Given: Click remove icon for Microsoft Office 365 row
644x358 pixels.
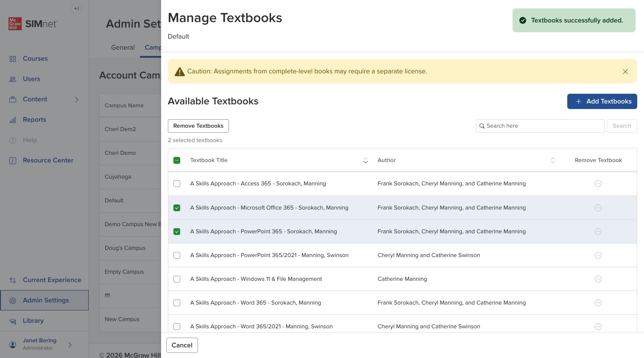Looking at the screenshot, I should coord(598,208).
